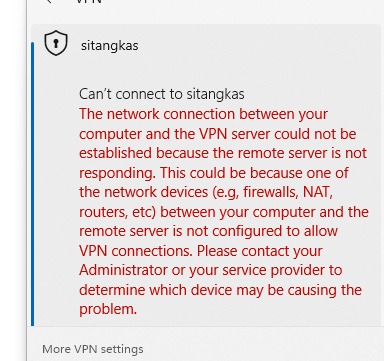This screenshot has width=384, height=361.
Task: Click the blank space right of More VPN settings
Action: [x=263, y=349]
